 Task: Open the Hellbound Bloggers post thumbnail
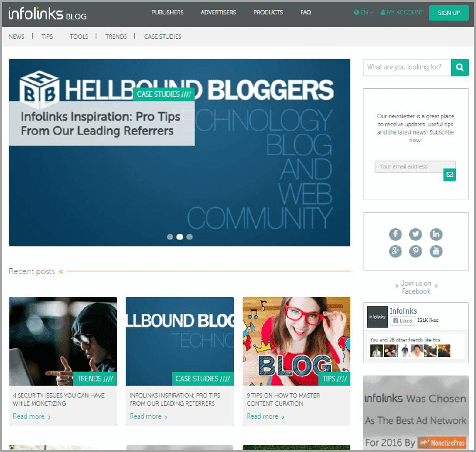click(x=180, y=341)
